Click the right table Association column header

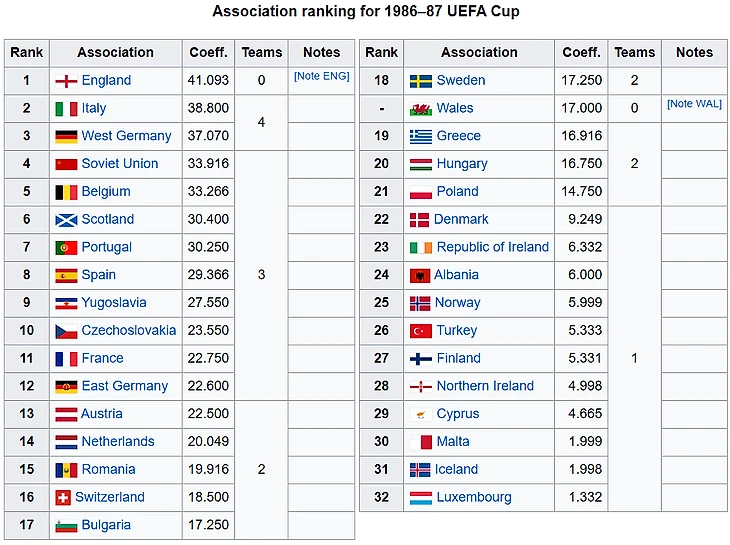[x=479, y=52]
